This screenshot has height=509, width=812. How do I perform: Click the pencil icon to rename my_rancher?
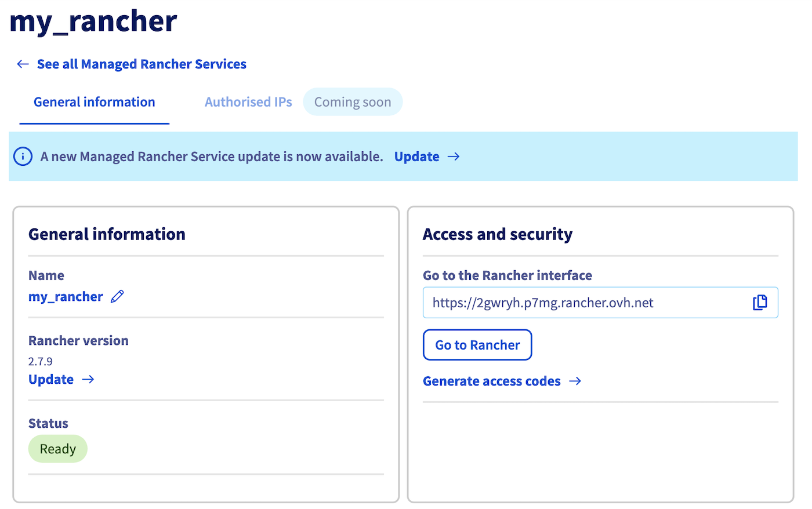(x=117, y=296)
